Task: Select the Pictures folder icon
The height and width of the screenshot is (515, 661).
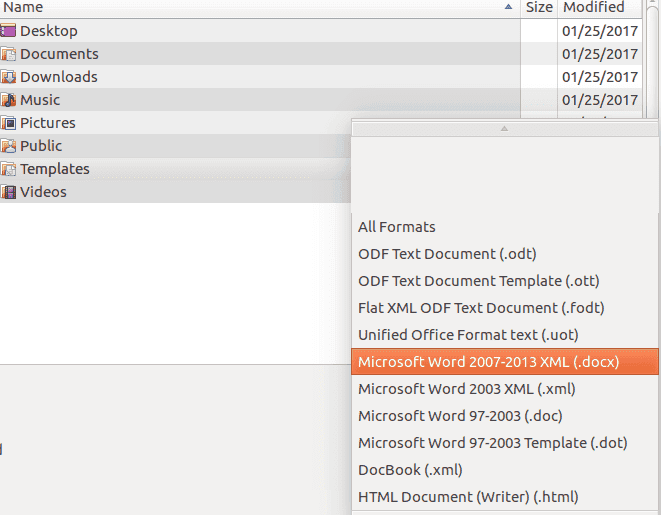Action: point(8,123)
